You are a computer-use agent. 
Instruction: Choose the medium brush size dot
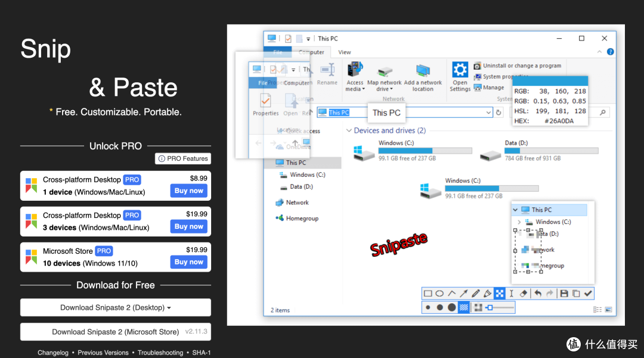coord(440,307)
